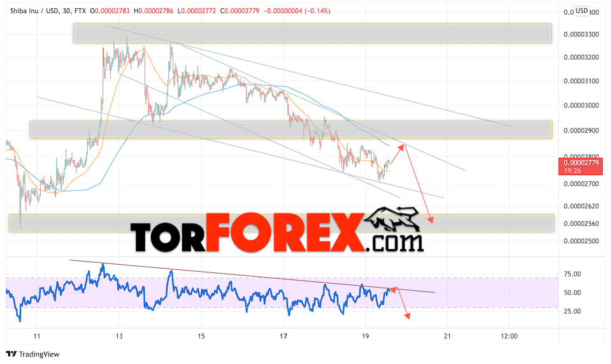Viewport: 611px width, 364px height.
Task: Click the high value H0.00002786
Action: point(154,11)
